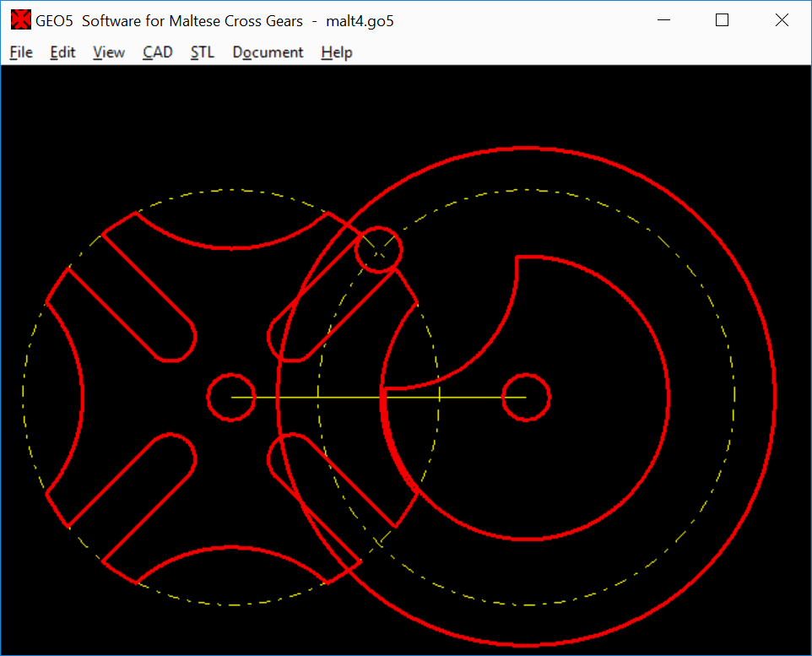
Task: Minimize the GEO5 window
Action: (x=663, y=21)
